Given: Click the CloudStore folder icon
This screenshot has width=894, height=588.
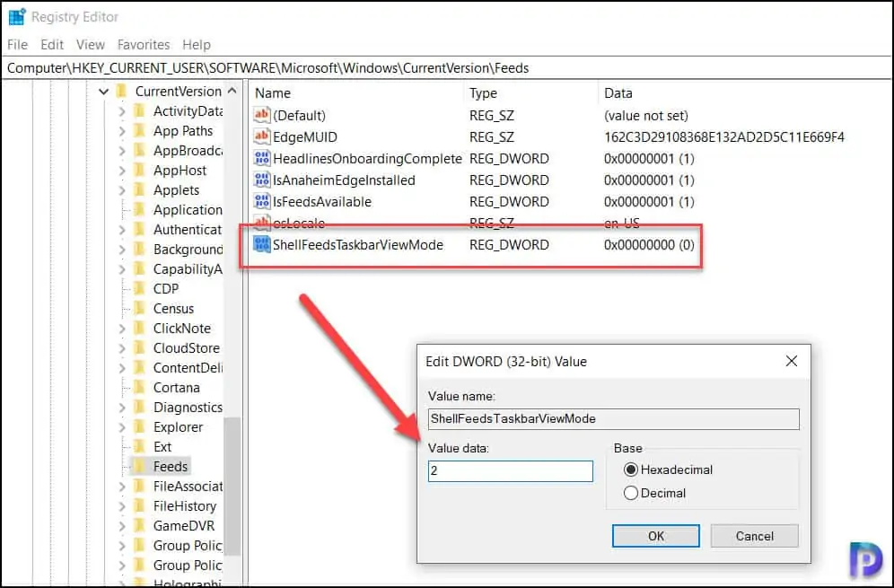Looking at the screenshot, I should [140, 348].
